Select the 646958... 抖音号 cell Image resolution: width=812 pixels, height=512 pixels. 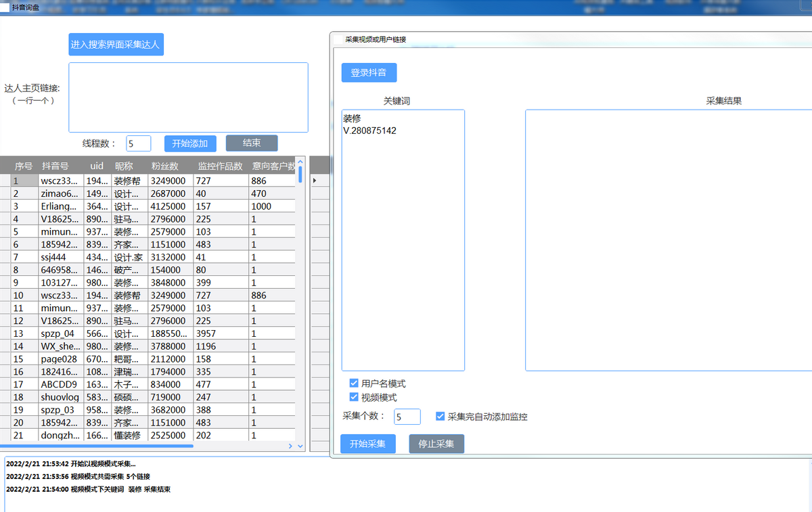(x=61, y=270)
